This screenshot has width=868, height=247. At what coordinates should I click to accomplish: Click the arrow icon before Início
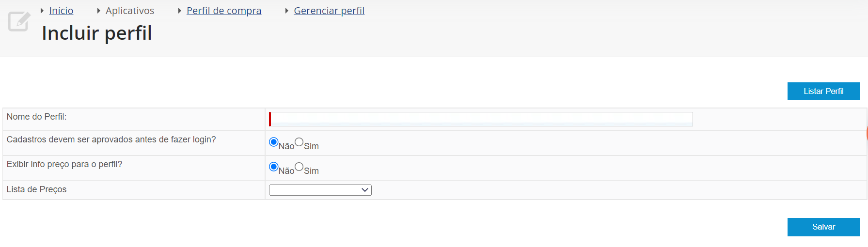point(42,11)
